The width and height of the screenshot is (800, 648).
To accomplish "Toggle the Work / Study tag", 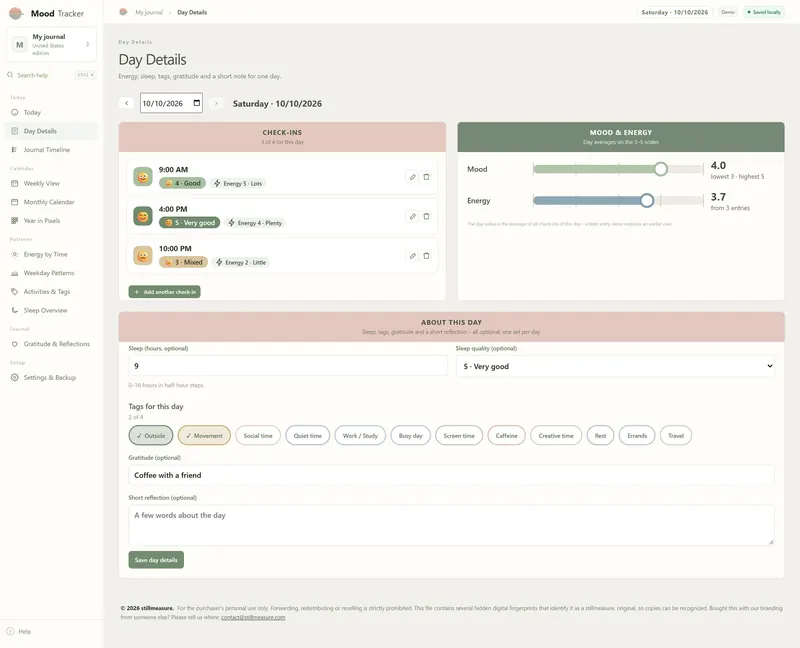I will click(x=360, y=436).
